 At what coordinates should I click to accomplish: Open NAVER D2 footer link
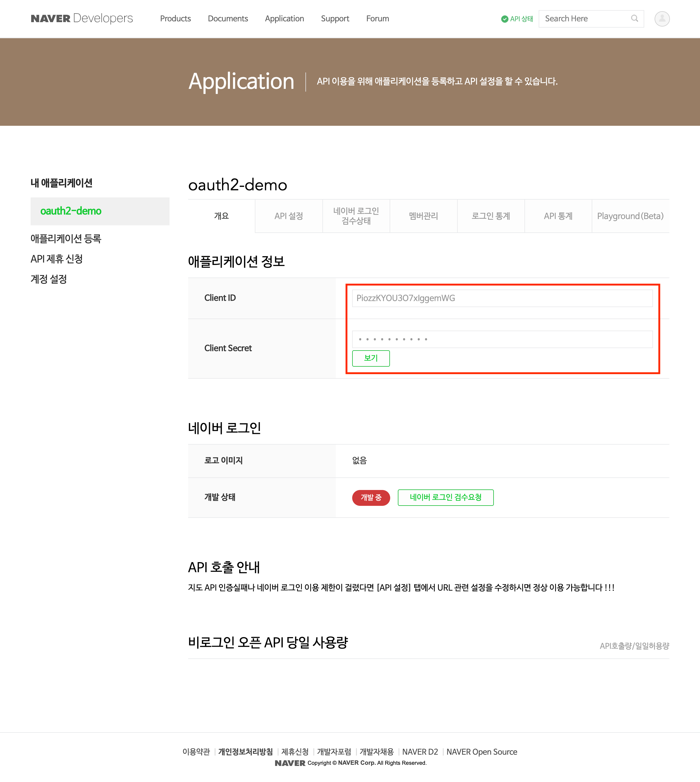point(420,752)
